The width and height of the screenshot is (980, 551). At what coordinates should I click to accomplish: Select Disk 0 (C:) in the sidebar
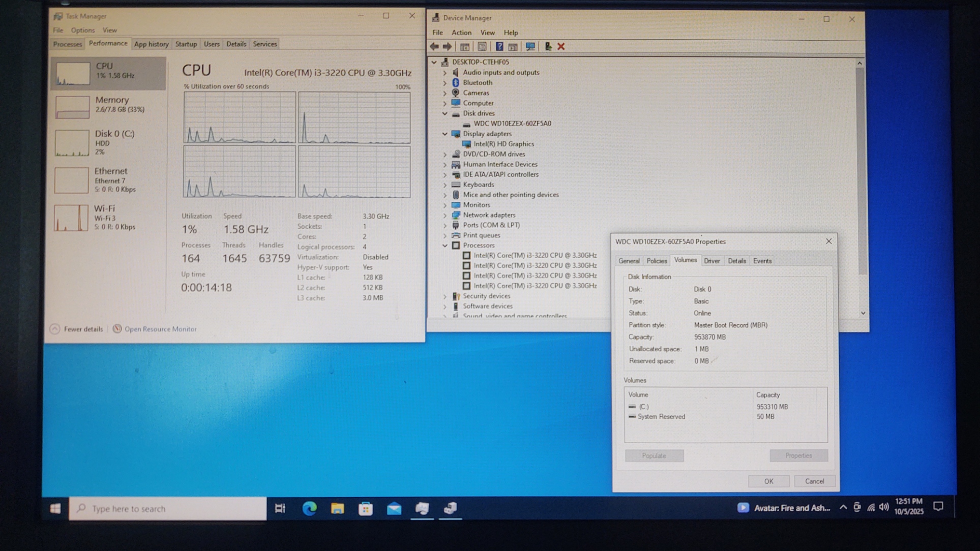pos(109,142)
